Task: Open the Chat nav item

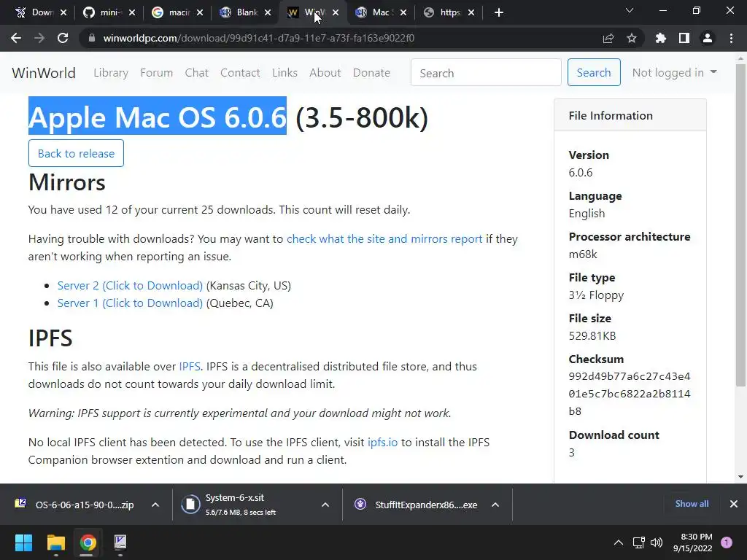Action: pos(197,73)
